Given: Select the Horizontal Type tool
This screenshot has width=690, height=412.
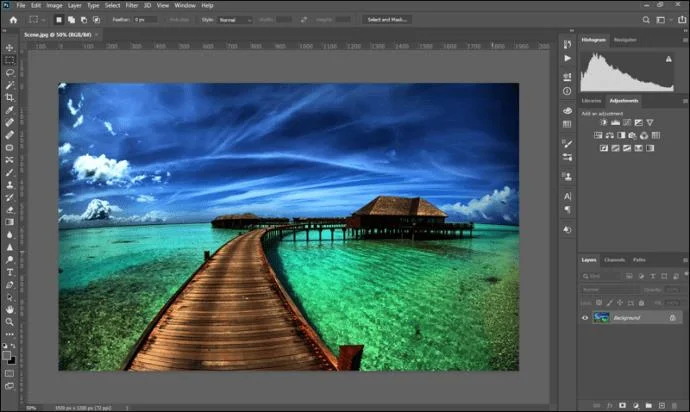Looking at the screenshot, I should pyautogui.click(x=10, y=271).
